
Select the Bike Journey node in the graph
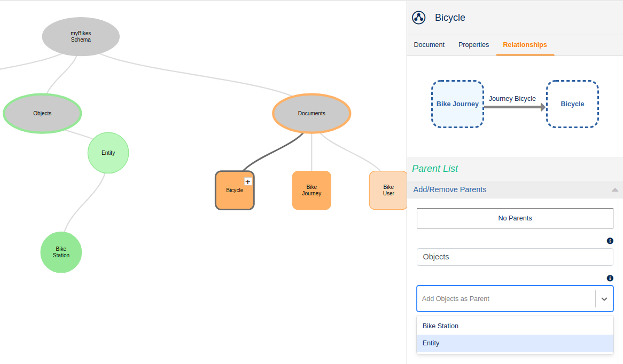[311, 190]
